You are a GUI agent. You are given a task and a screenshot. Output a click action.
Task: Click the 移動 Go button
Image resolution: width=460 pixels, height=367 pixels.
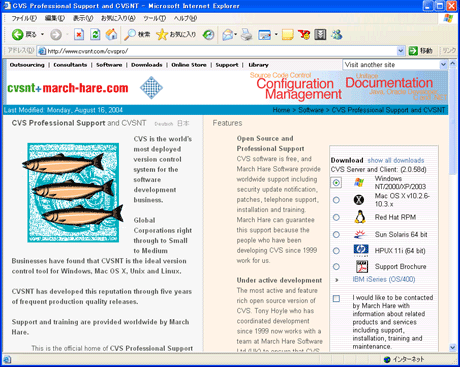(x=421, y=51)
